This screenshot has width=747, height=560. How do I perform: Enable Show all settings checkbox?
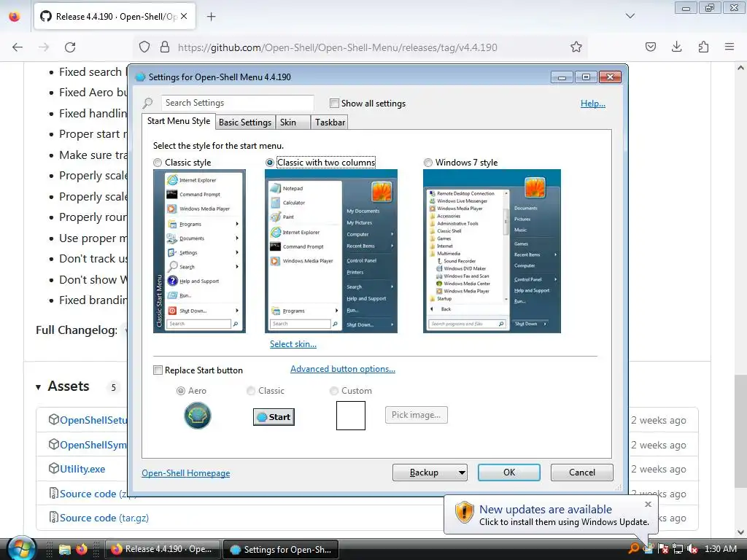coord(334,104)
